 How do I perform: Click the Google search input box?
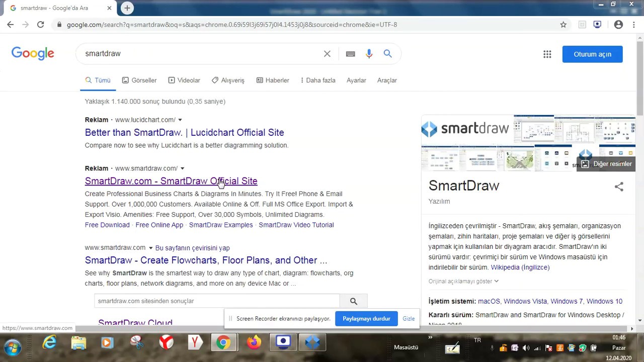tap(201, 54)
